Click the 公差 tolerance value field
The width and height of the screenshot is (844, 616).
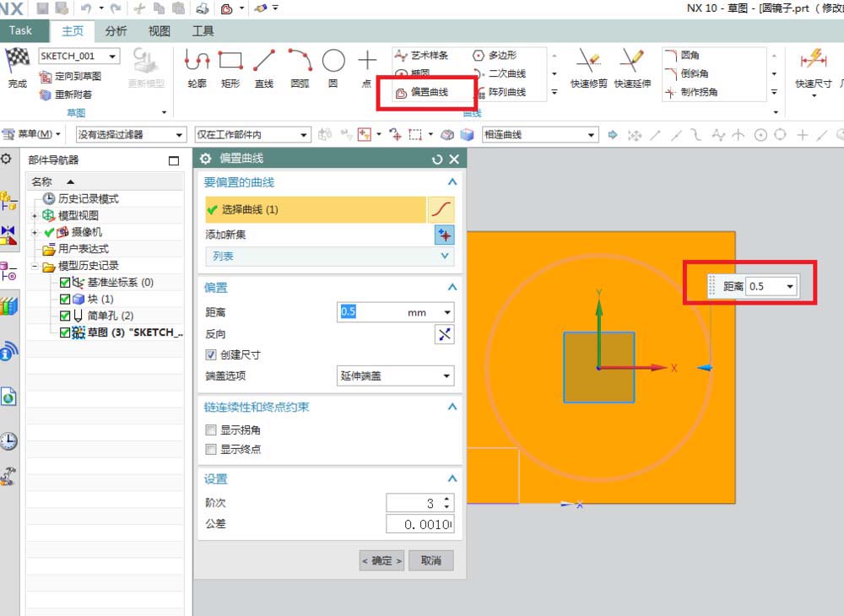pos(419,524)
